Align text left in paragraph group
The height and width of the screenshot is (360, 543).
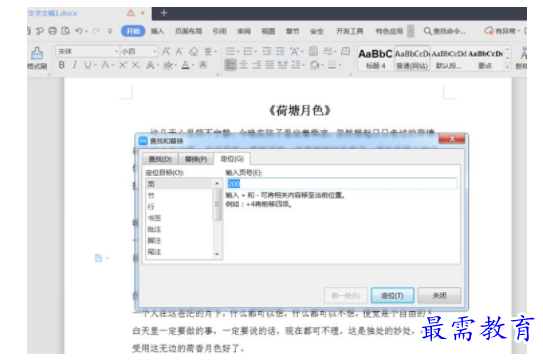pos(230,65)
